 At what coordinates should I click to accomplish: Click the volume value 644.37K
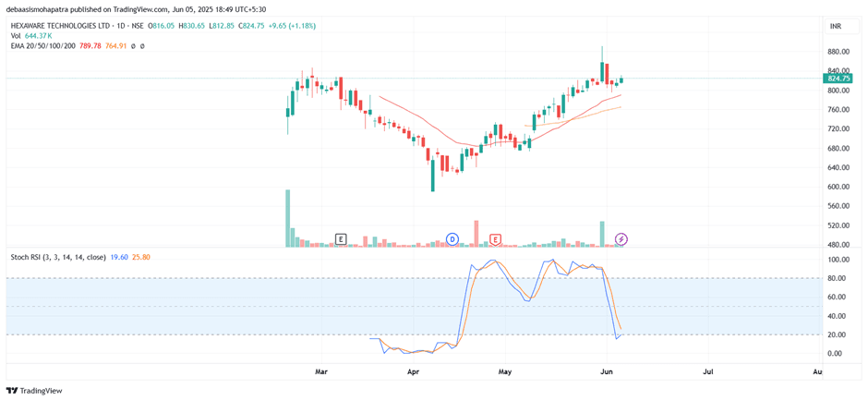(38, 36)
